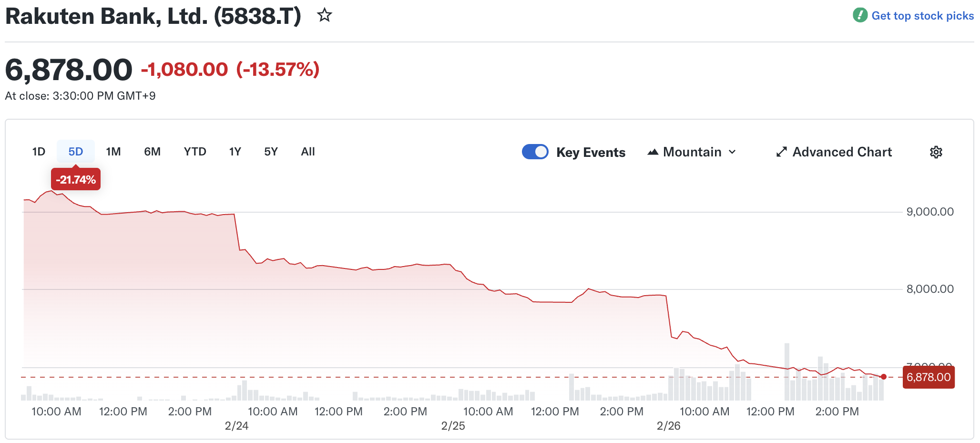
Task: Open the Mountain chart type dropdown
Action: (692, 152)
